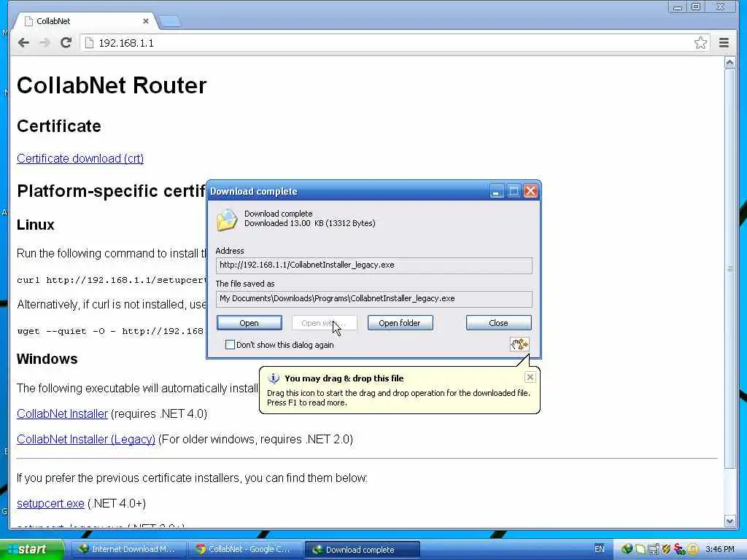
Task: Open the Chrome hamburger menu
Action: pyautogui.click(x=724, y=43)
